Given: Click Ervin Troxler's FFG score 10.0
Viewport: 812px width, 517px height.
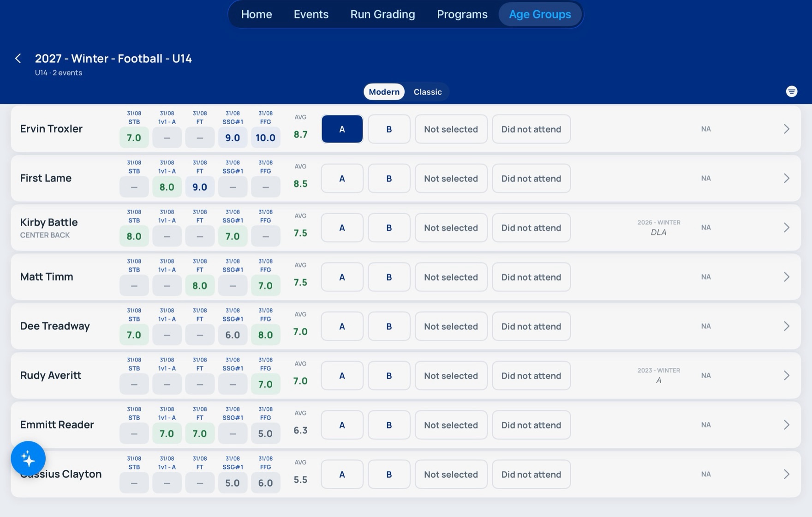Looking at the screenshot, I should coord(265,138).
